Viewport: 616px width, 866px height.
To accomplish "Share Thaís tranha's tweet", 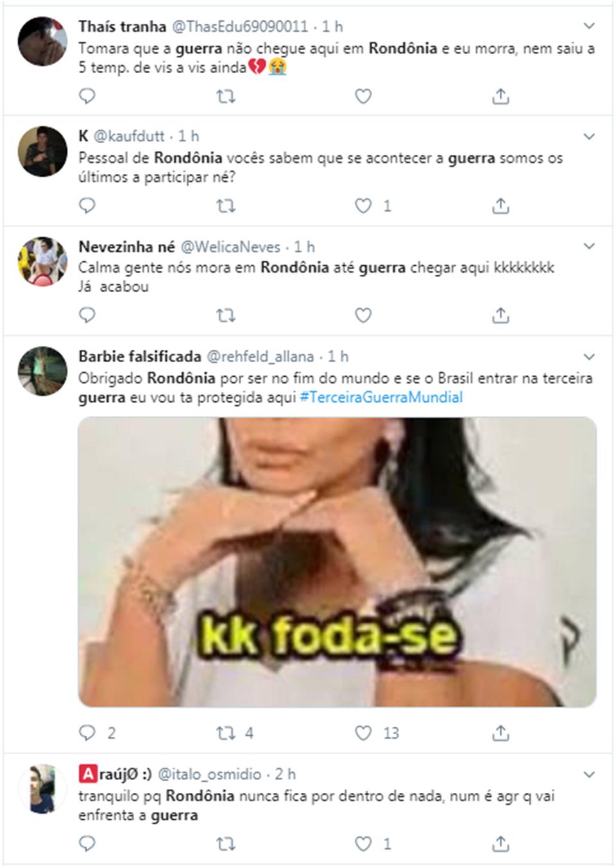I will point(501,96).
